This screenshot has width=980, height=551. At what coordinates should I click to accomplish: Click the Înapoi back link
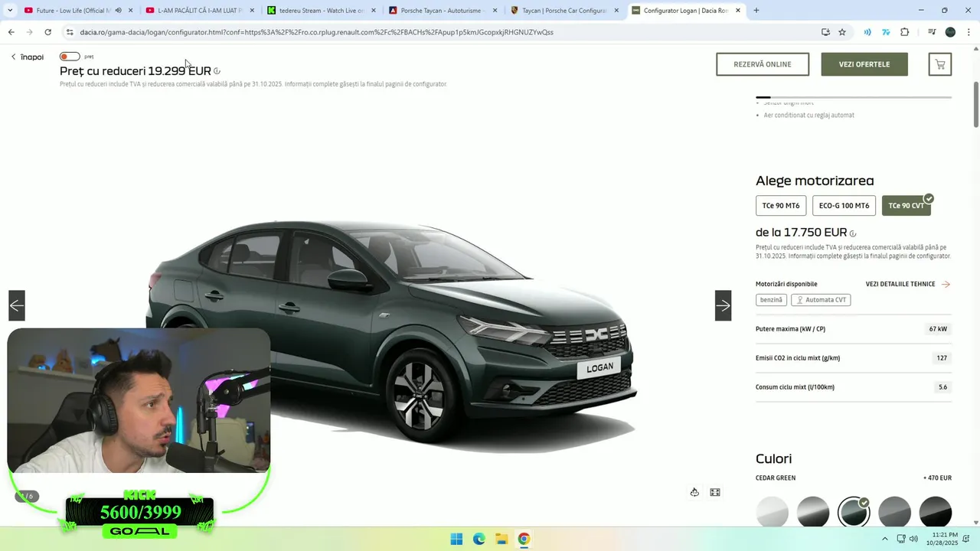click(x=28, y=57)
